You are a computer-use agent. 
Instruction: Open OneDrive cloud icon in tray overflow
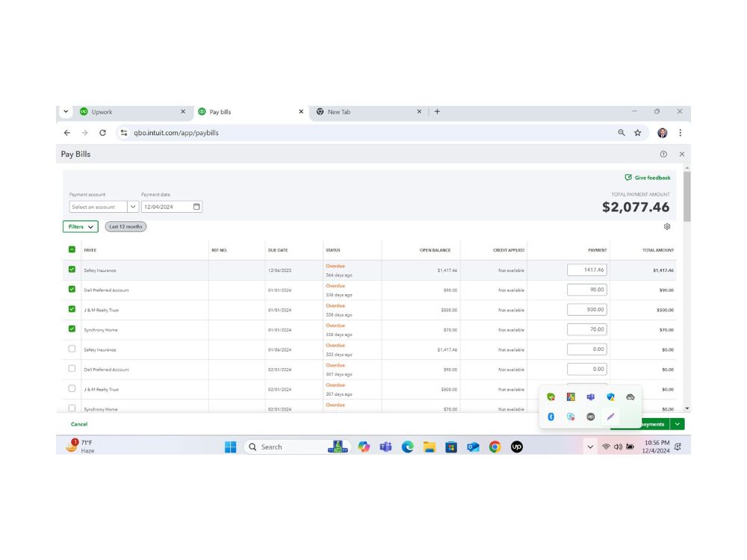pyautogui.click(x=630, y=396)
